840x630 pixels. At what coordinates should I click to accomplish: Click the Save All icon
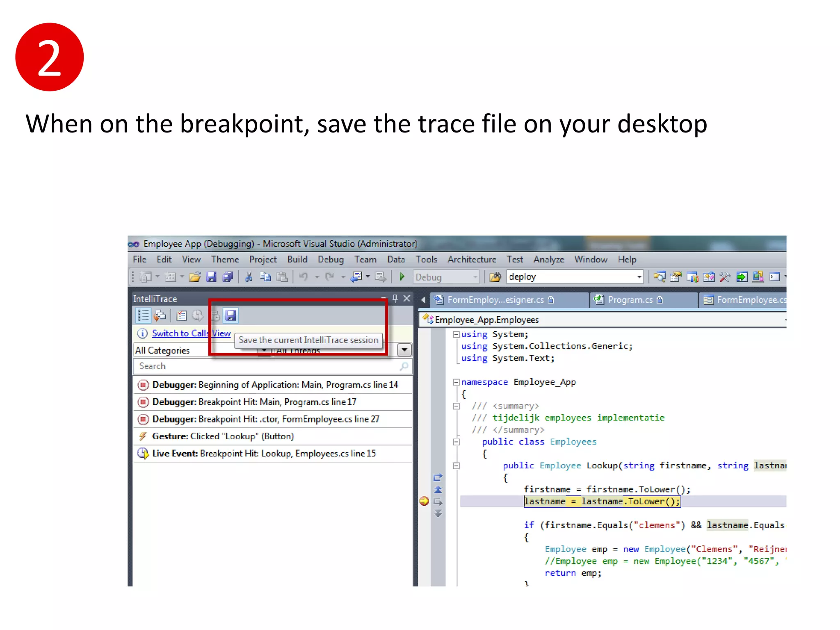click(x=228, y=277)
